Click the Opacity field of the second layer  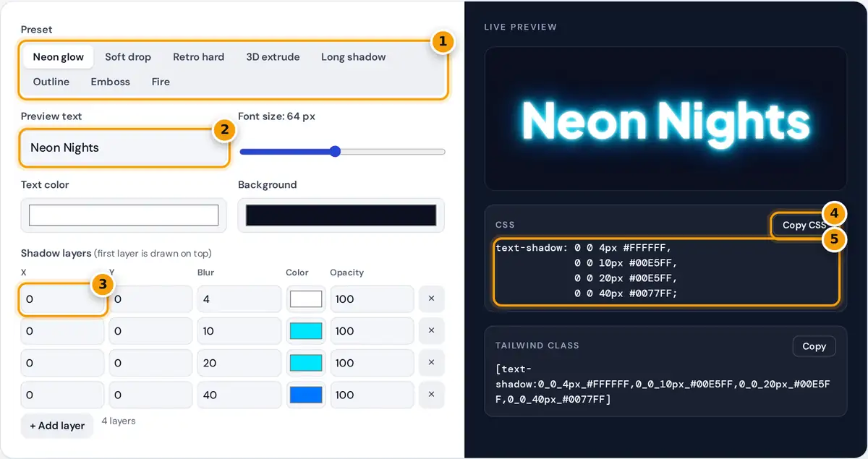point(372,331)
